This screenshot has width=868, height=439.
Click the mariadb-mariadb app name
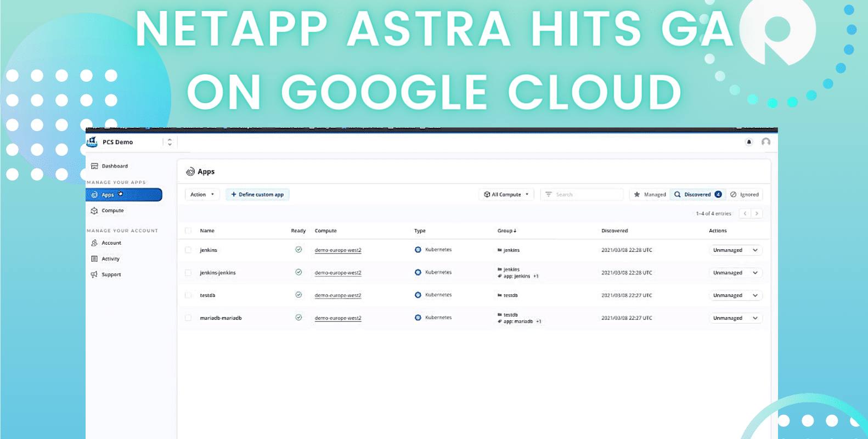click(x=221, y=318)
